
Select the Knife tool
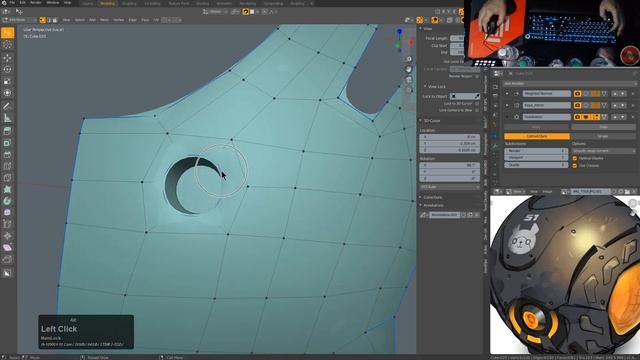[x=7, y=178]
